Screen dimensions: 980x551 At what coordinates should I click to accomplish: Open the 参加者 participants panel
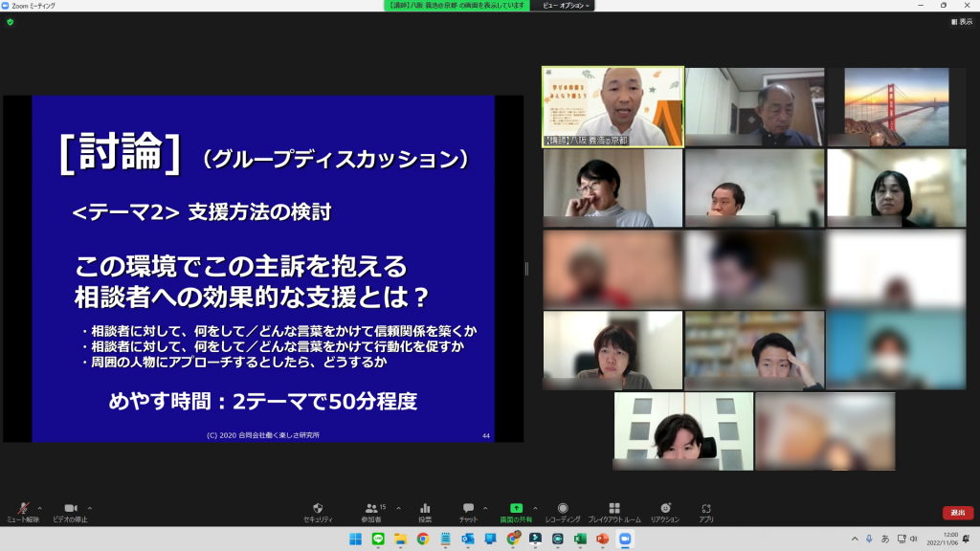[372, 509]
